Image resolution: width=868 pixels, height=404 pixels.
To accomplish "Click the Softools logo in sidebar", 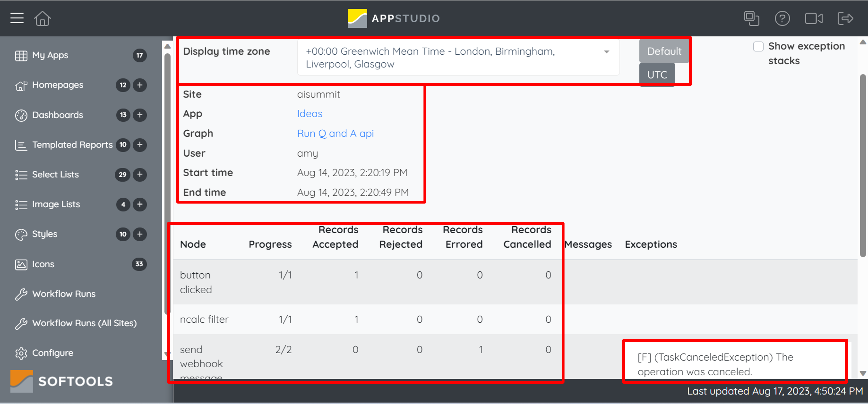I will click(61, 381).
